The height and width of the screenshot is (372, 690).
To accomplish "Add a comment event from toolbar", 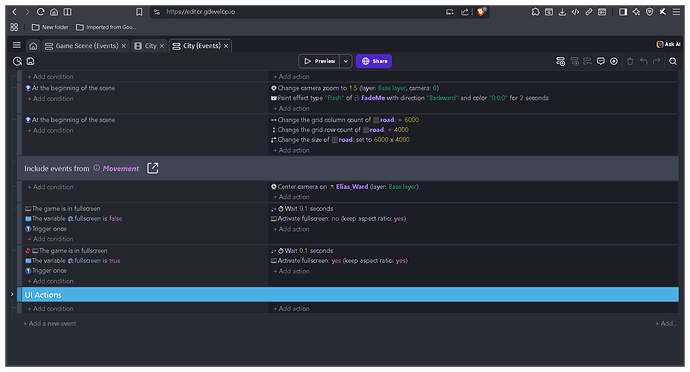I will click(601, 61).
